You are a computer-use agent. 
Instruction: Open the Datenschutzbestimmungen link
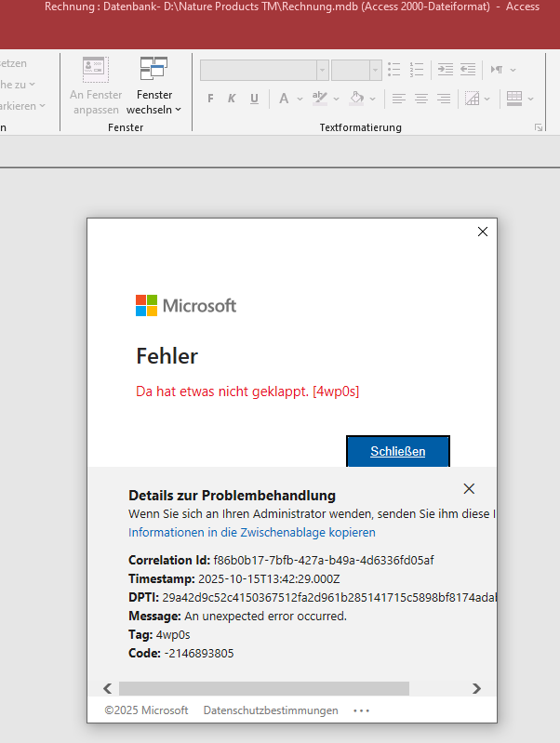coord(271,710)
